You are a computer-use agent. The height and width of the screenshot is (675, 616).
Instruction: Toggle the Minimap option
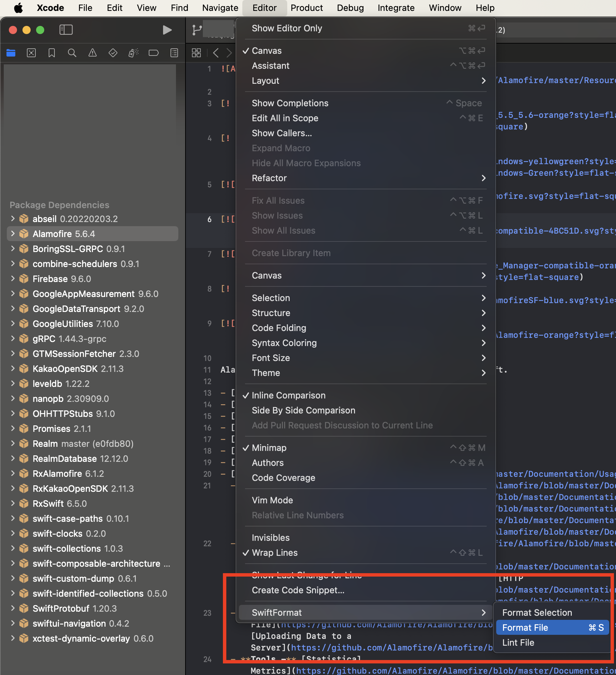[366, 448]
